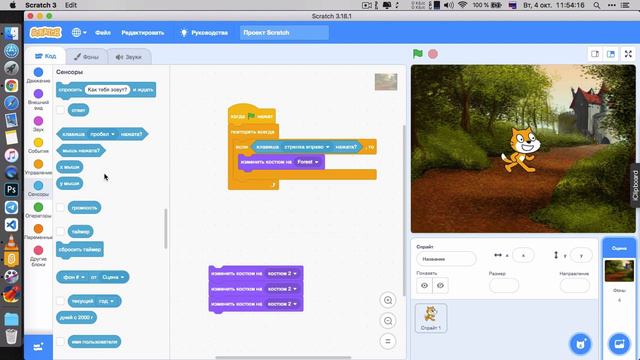
Task: Zoom out the code workspace
Action: click(x=388, y=321)
